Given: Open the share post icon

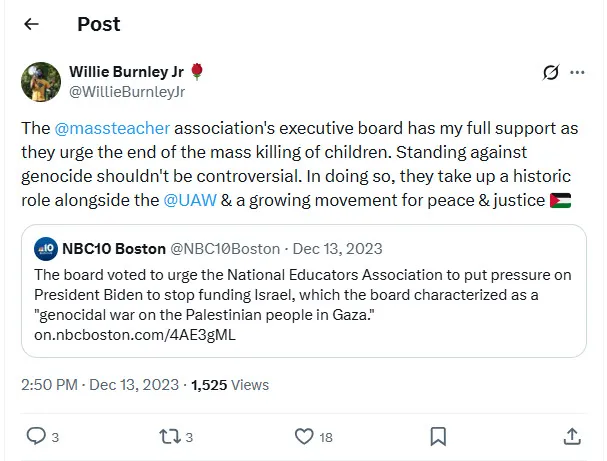Looking at the screenshot, I should pyautogui.click(x=571, y=436).
